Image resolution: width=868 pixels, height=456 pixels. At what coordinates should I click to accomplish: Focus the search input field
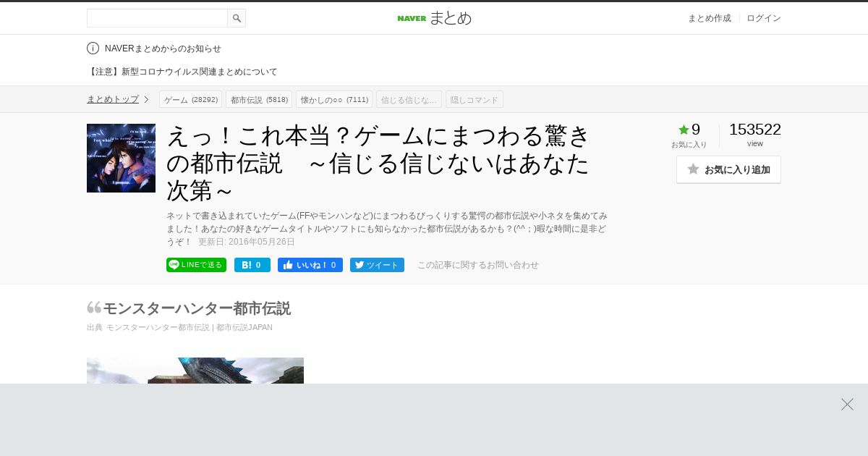pos(157,18)
